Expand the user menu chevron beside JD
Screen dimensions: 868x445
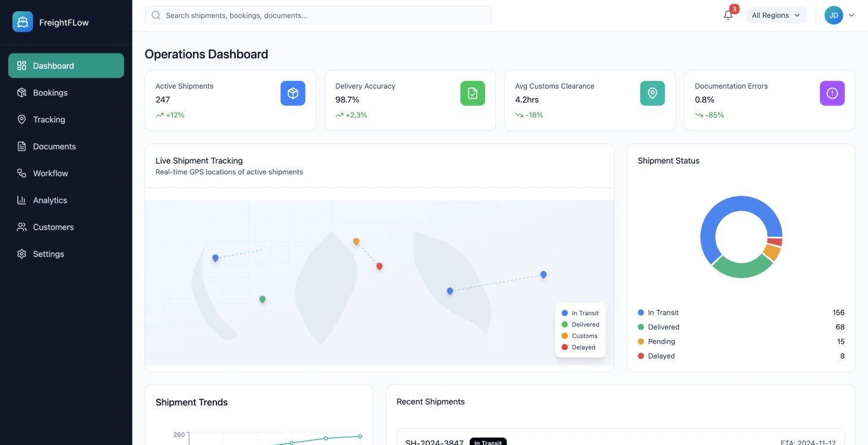(851, 15)
